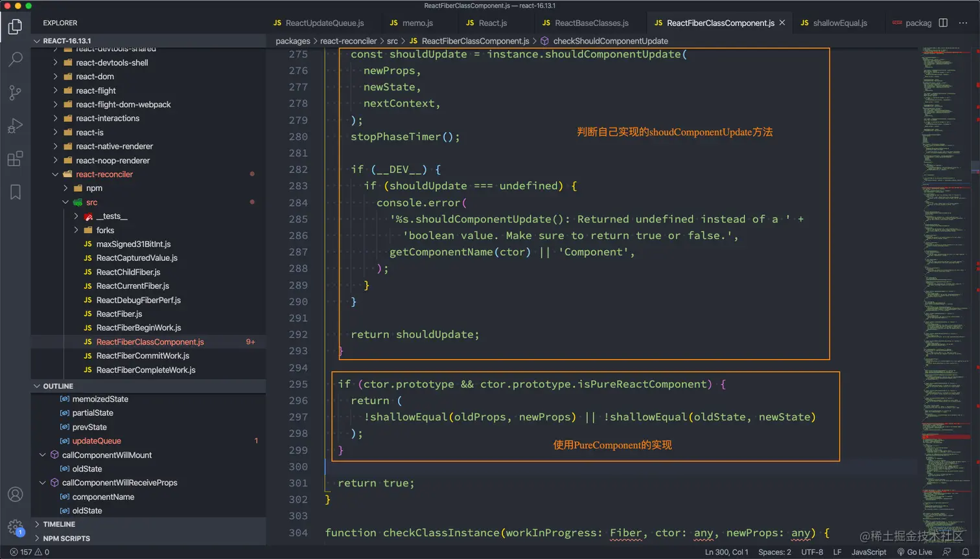980x559 pixels.
Task: Open the Manage gear icon
Action: pos(15,527)
